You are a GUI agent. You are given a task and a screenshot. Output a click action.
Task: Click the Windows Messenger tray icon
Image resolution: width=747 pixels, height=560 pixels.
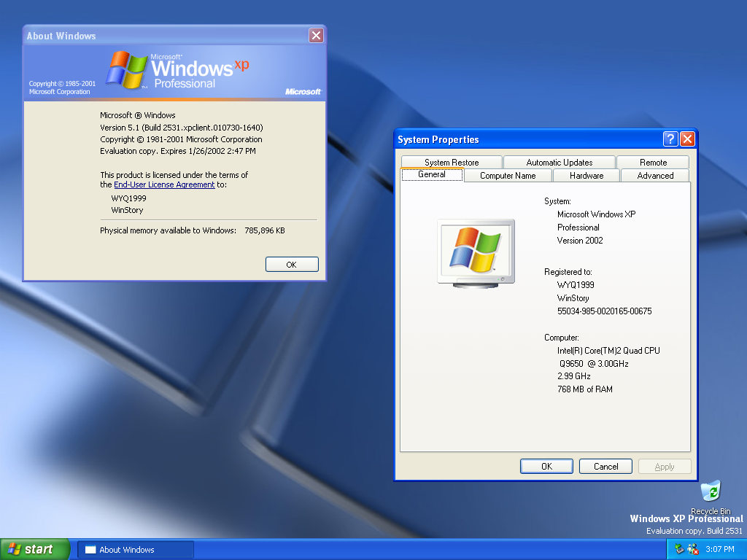click(693, 550)
